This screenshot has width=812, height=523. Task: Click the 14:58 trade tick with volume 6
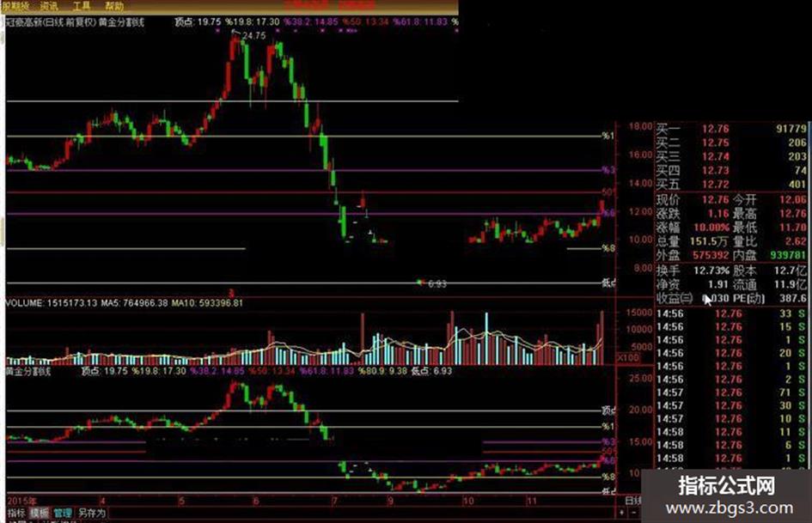(x=730, y=445)
